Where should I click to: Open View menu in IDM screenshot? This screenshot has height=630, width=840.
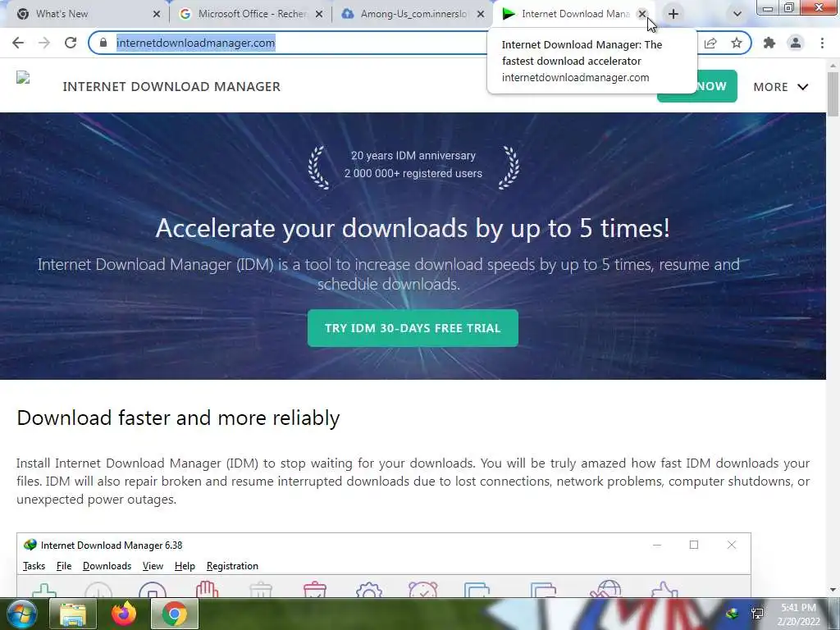click(x=153, y=566)
